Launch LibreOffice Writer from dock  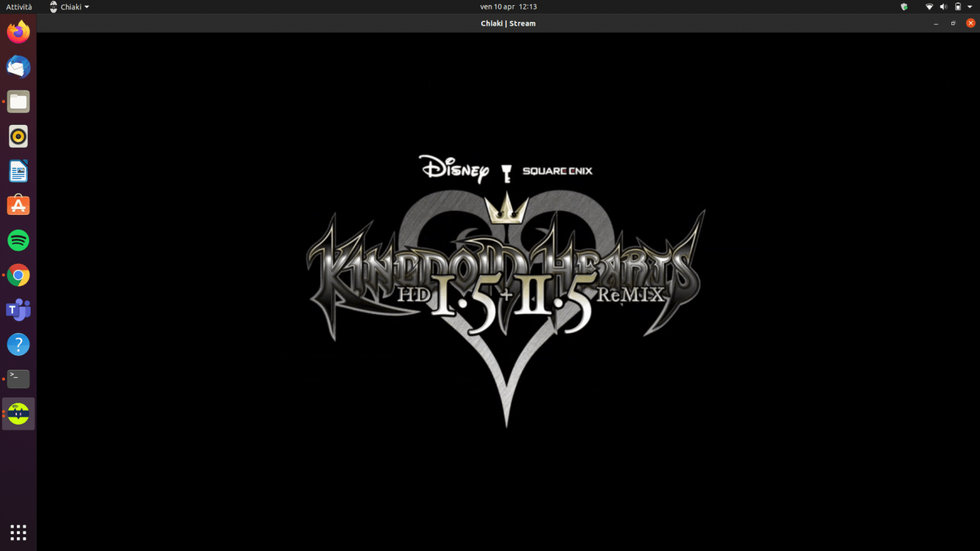click(18, 171)
